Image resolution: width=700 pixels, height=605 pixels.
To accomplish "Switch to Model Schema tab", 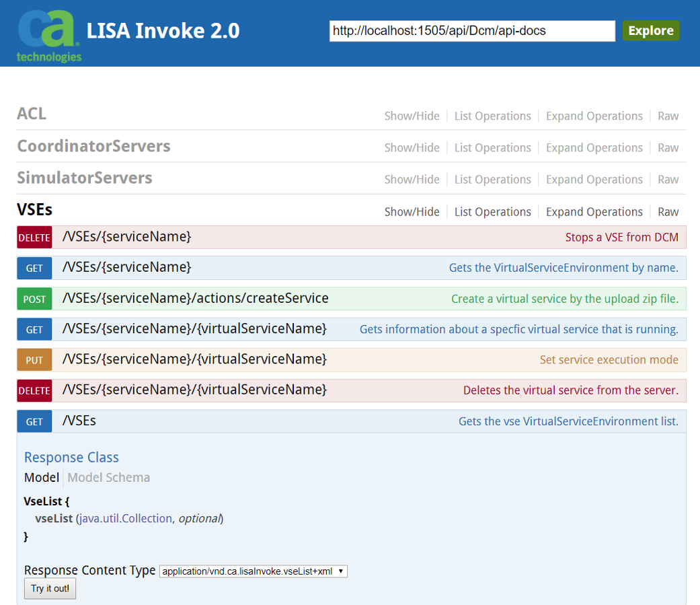I will pos(108,477).
